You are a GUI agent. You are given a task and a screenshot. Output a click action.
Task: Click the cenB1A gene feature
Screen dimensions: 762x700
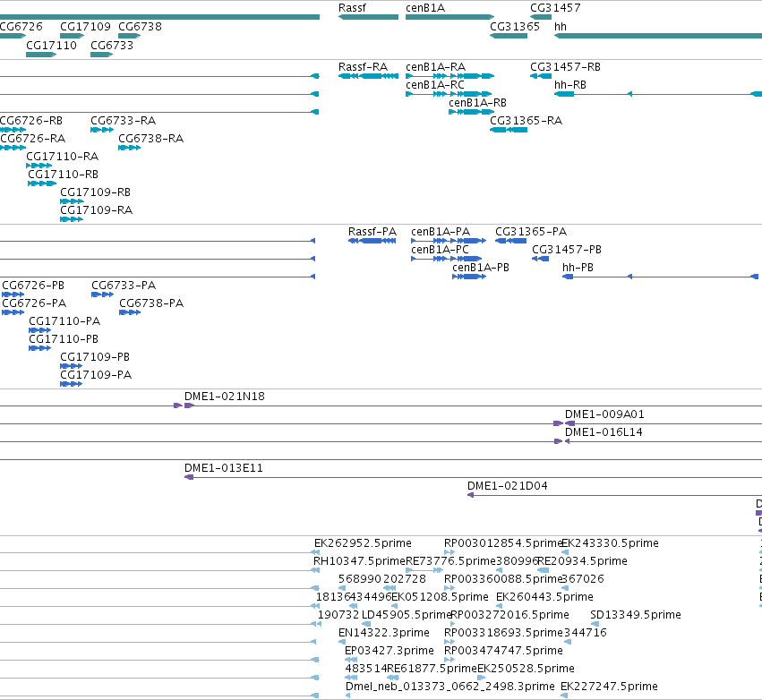point(450,17)
